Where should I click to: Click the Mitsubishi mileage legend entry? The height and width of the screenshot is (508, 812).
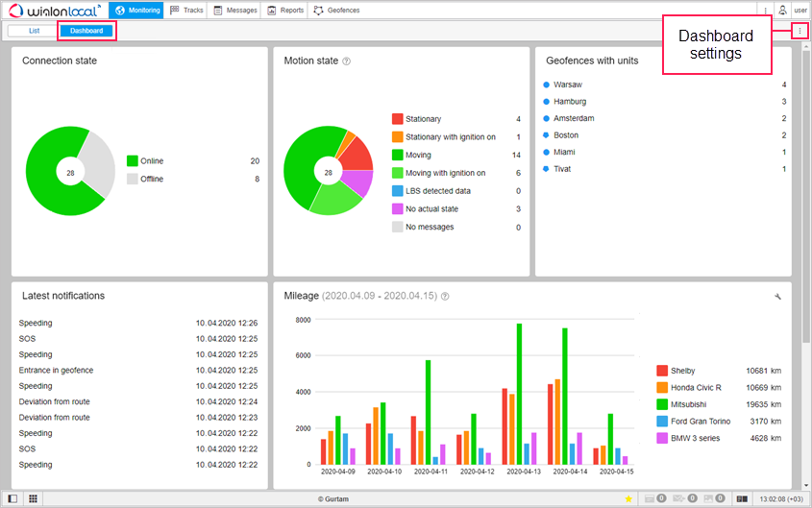[x=719, y=404]
